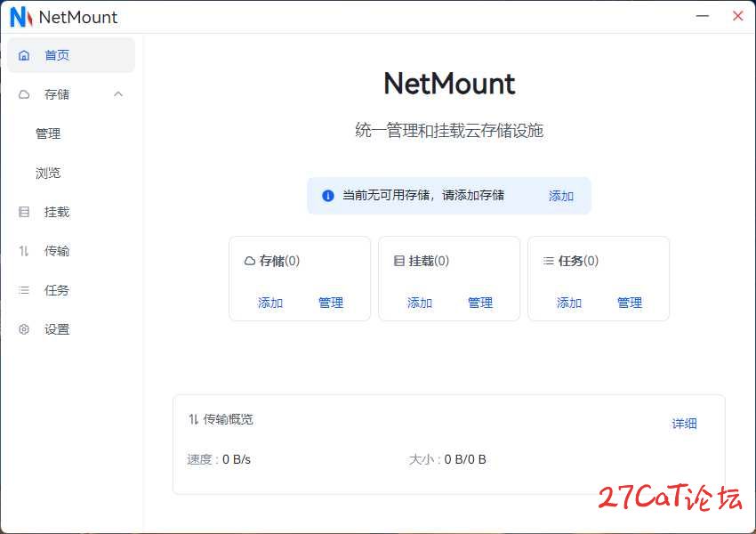Viewport: 756px width, 534px height.
Task: Collapse the 存储 submenu with the chevron
Action: [118, 94]
